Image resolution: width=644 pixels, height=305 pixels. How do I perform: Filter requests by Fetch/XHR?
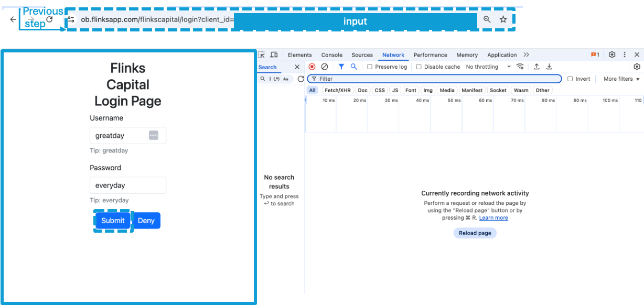pyautogui.click(x=337, y=90)
